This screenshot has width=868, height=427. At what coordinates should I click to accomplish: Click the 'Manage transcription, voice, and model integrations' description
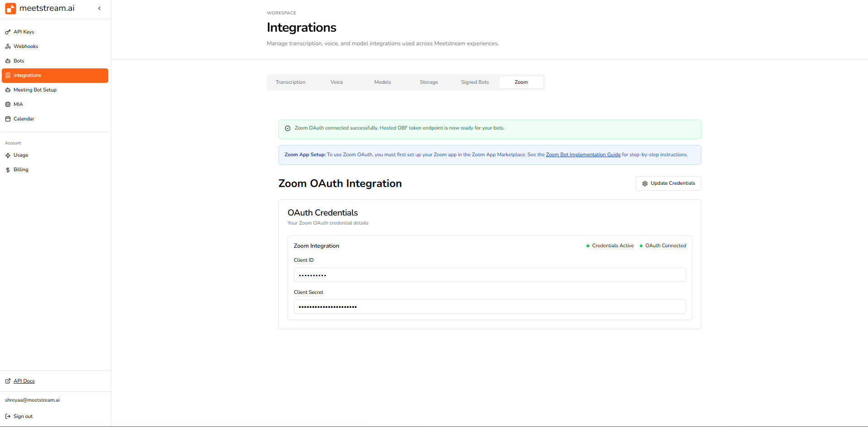[x=383, y=43]
